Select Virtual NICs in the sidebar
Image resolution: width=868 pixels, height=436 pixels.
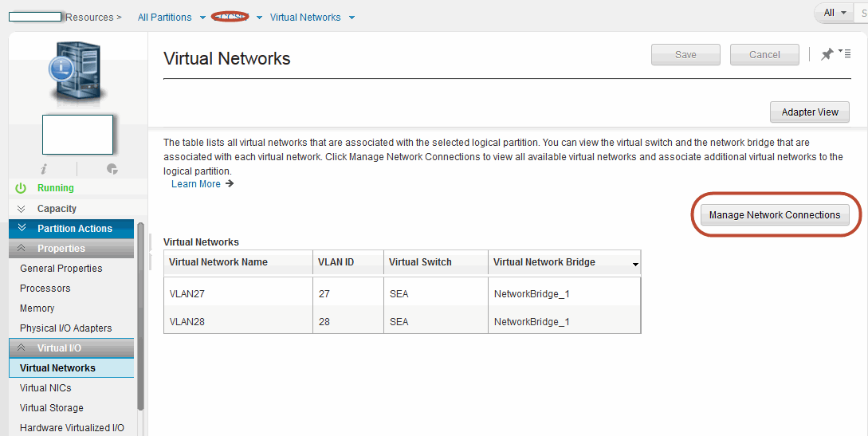(45, 388)
